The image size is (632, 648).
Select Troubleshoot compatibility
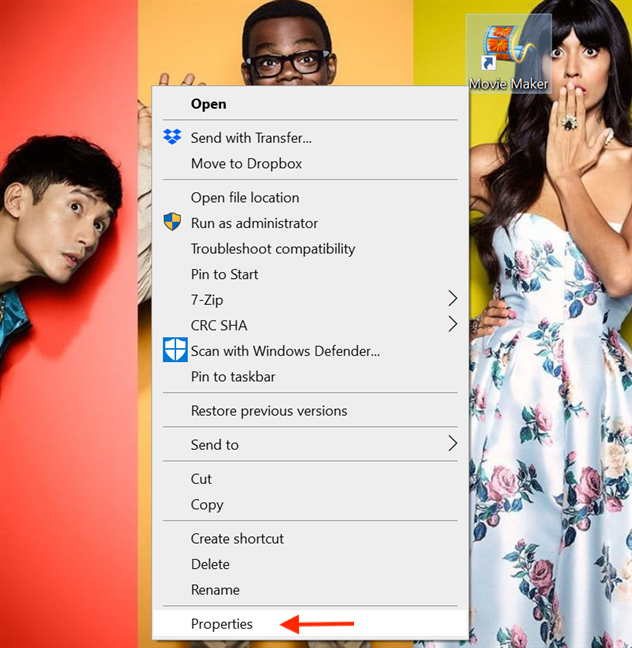point(310,249)
